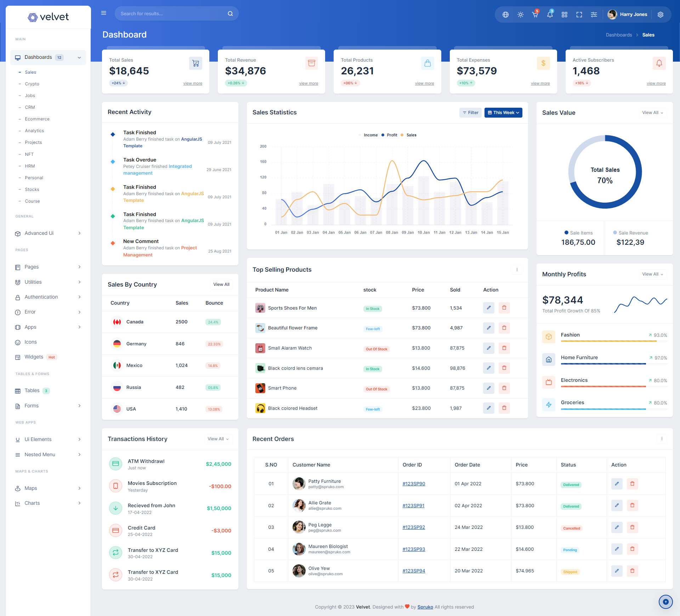Click the Filter button in Sales Statistics

point(470,113)
